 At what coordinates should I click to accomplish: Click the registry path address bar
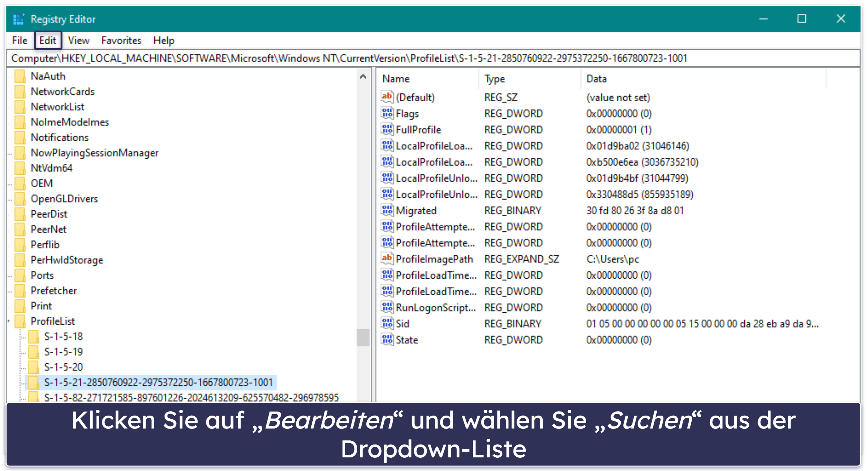pos(433,58)
